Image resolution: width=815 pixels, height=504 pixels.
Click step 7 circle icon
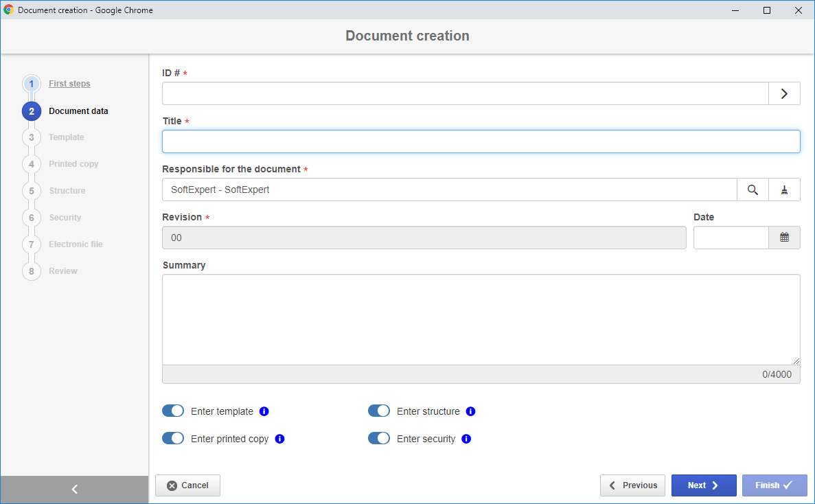pos(31,244)
